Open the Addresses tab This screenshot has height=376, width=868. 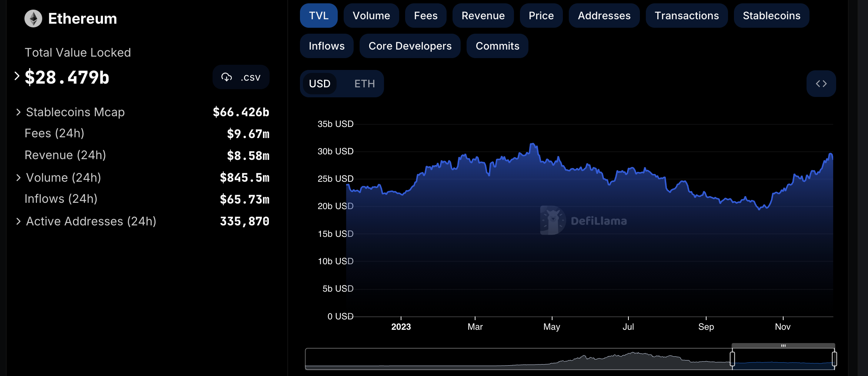click(604, 16)
